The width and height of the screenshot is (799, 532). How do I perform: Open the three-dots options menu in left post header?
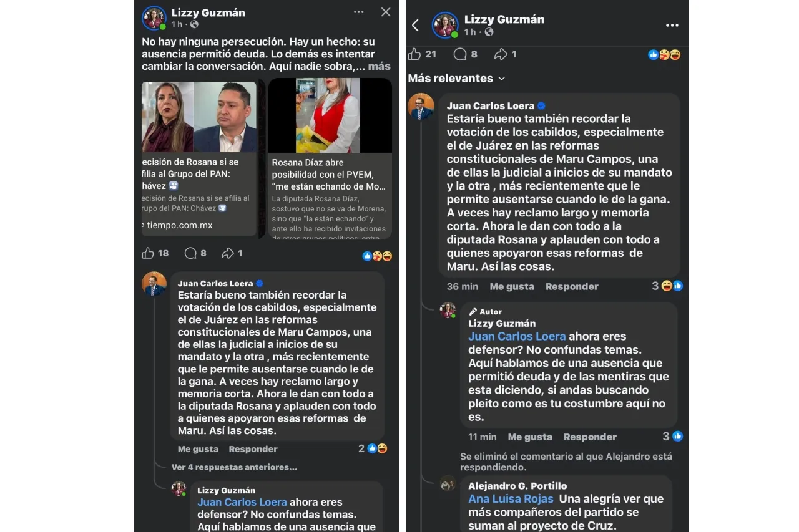pos(358,12)
